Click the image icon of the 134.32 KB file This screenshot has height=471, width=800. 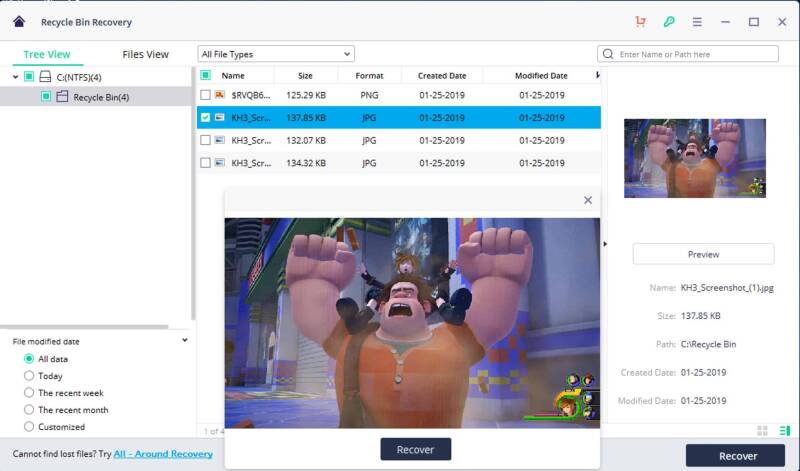tap(219, 163)
